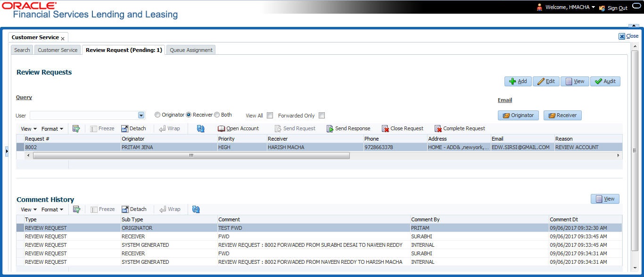Click View button in Comment History
The width and height of the screenshot is (644, 277).
point(605,199)
